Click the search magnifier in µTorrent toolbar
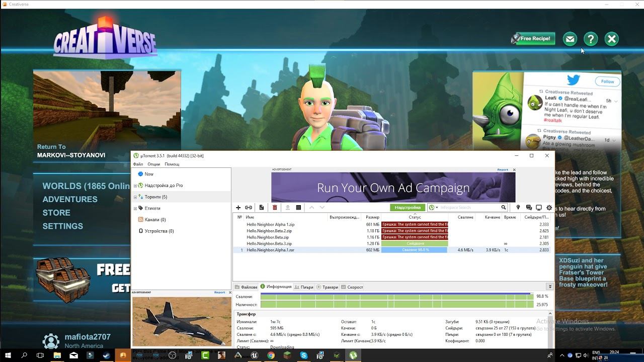Screen dimensions: 644x362 click(503, 208)
